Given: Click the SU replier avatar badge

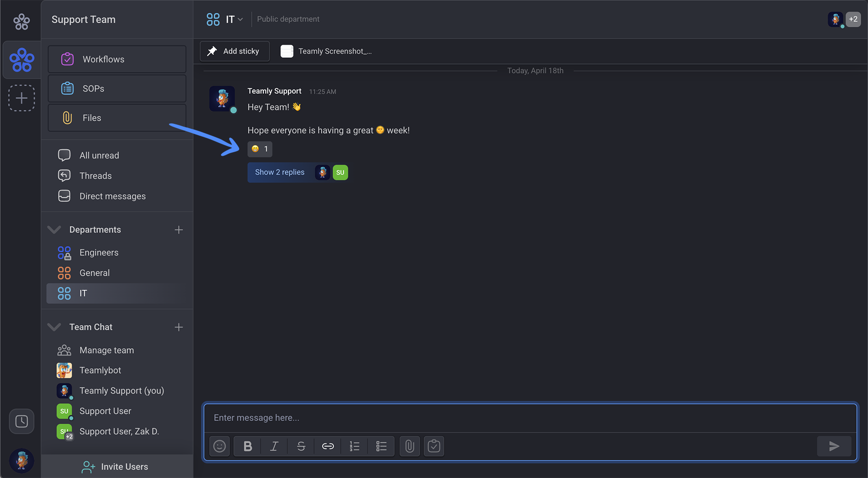Looking at the screenshot, I should coord(340,172).
